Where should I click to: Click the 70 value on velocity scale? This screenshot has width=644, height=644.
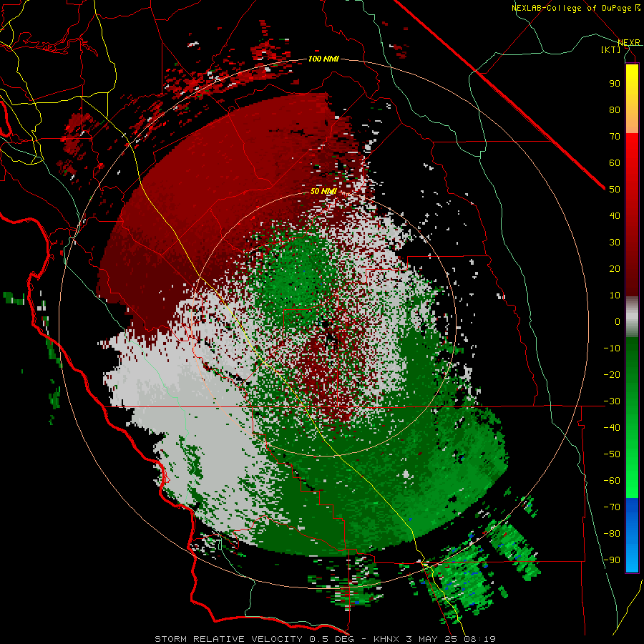pos(615,137)
